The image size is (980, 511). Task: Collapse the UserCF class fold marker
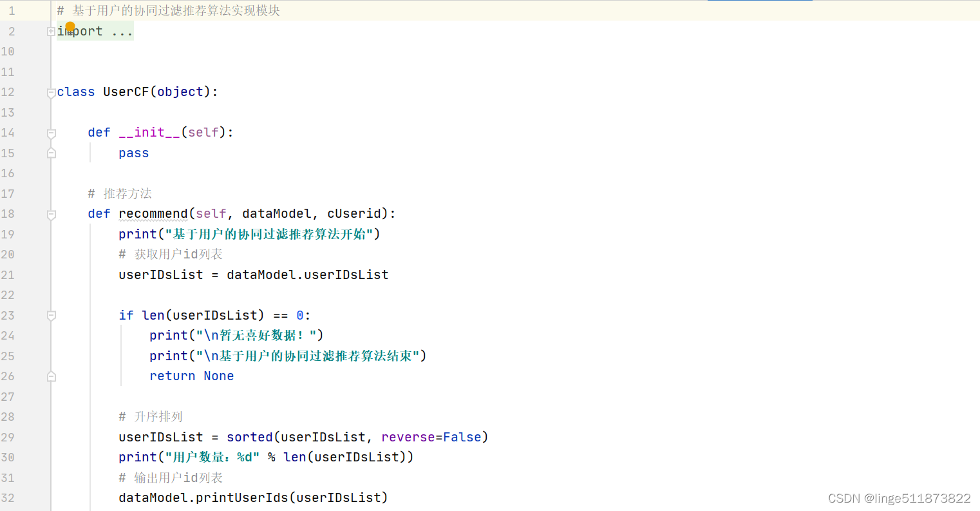(x=52, y=93)
